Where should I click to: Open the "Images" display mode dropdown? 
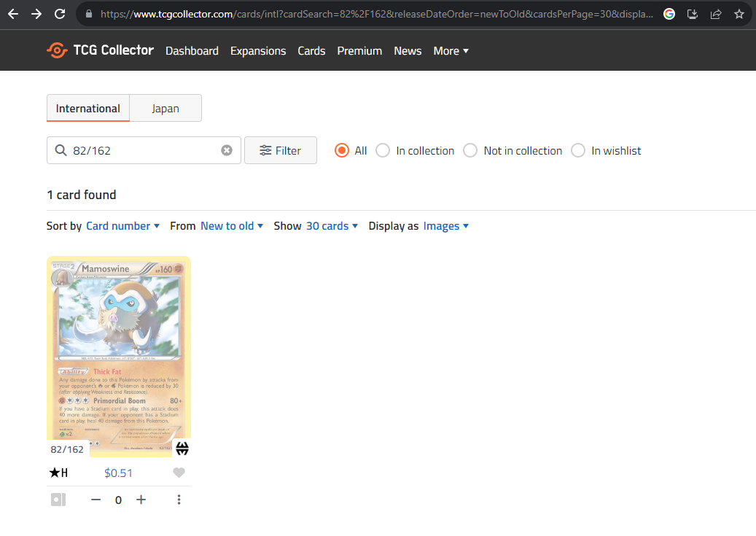point(445,226)
